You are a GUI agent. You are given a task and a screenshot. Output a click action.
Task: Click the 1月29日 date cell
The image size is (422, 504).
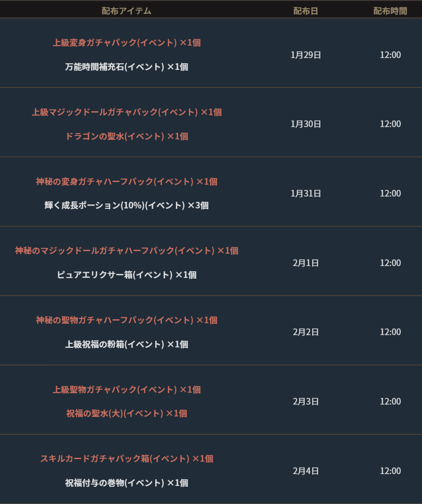tap(306, 55)
